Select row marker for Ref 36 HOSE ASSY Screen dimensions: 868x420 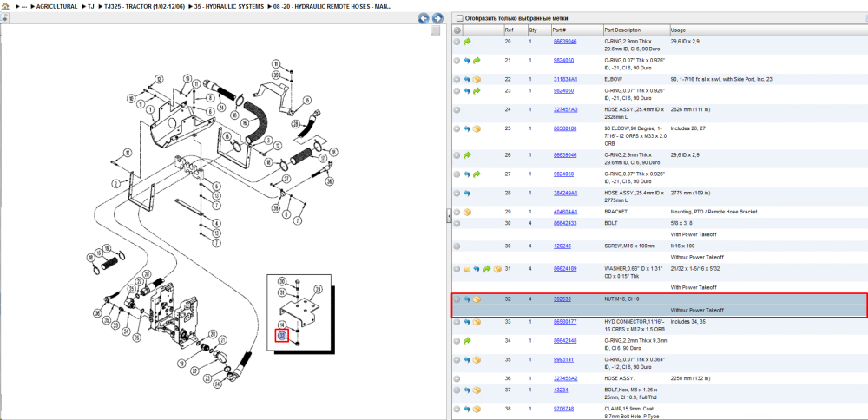click(457, 379)
